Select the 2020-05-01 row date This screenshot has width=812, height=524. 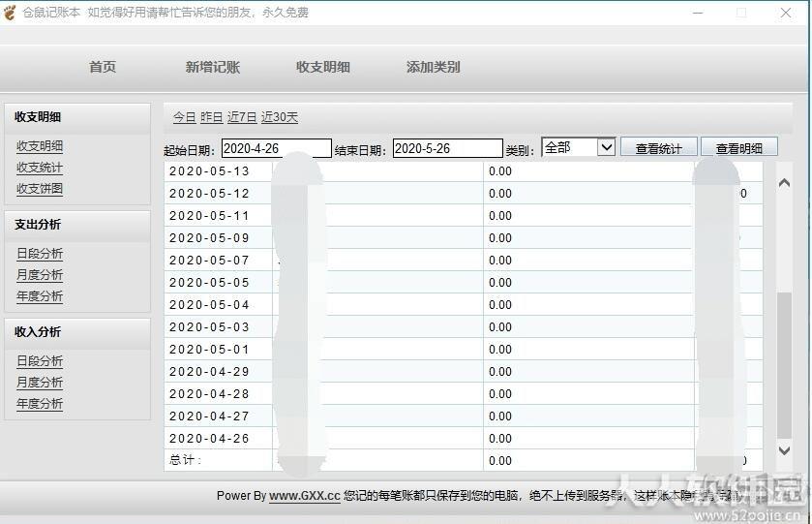click(x=209, y=350)
